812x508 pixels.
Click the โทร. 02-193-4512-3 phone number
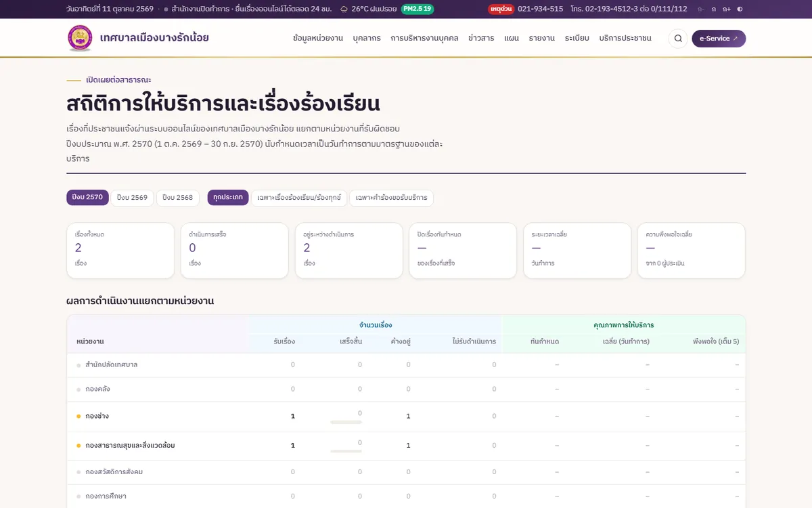tap(629, 9)
